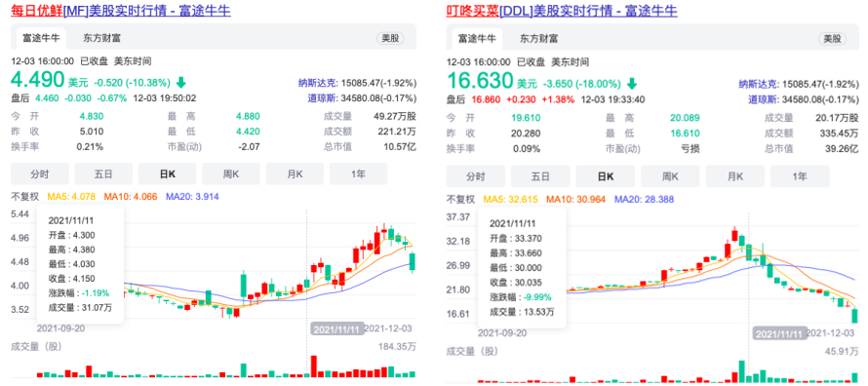Switch DDL chart to 分时 view
The width and height of the screenshot is (868, 386).
pyautogui.click(x=476, y=176)
